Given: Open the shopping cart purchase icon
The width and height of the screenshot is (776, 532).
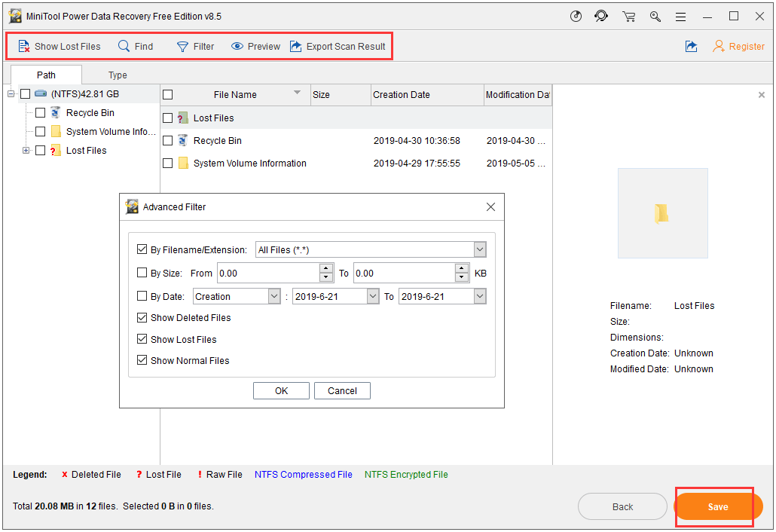Looking at the screenshot, I should [x=628, y=17].
